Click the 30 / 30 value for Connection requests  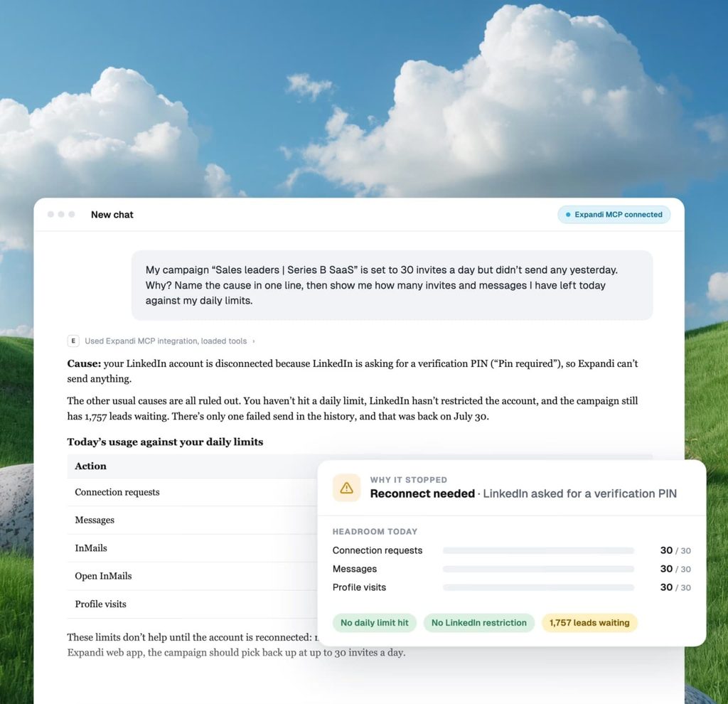point(675,550)
